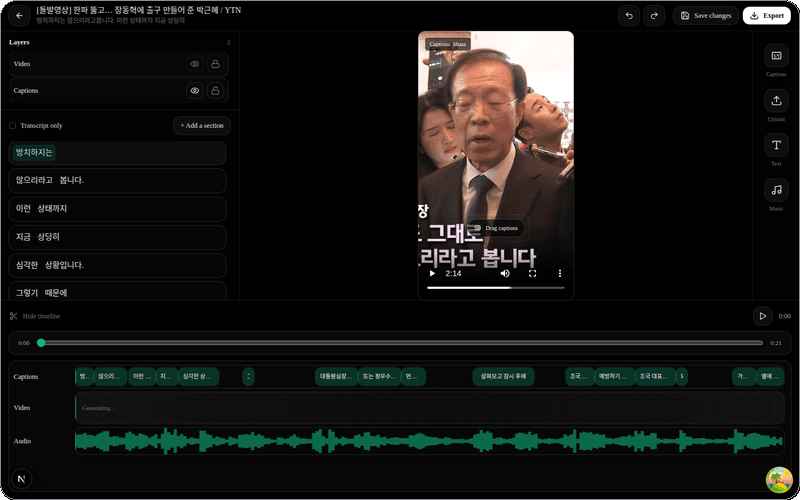Select the '않으리…' caption clip on timeline
The width and height of the screenshot is (800, 500).
(110, 377)
